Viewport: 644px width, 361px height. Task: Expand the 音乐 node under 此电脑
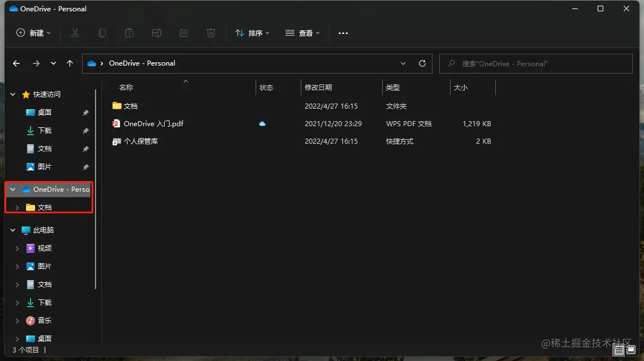click(x=18, y=321)
